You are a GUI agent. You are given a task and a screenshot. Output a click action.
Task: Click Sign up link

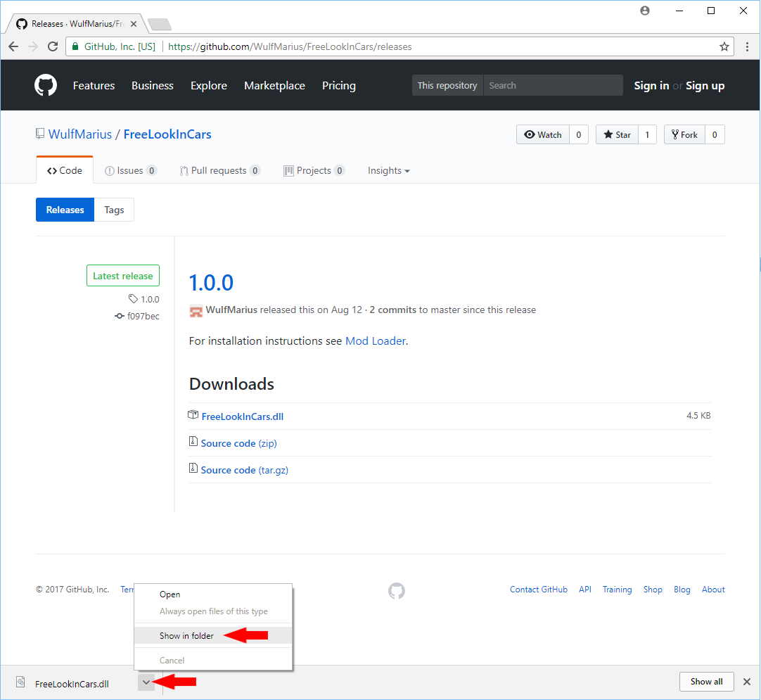point(705,85)
